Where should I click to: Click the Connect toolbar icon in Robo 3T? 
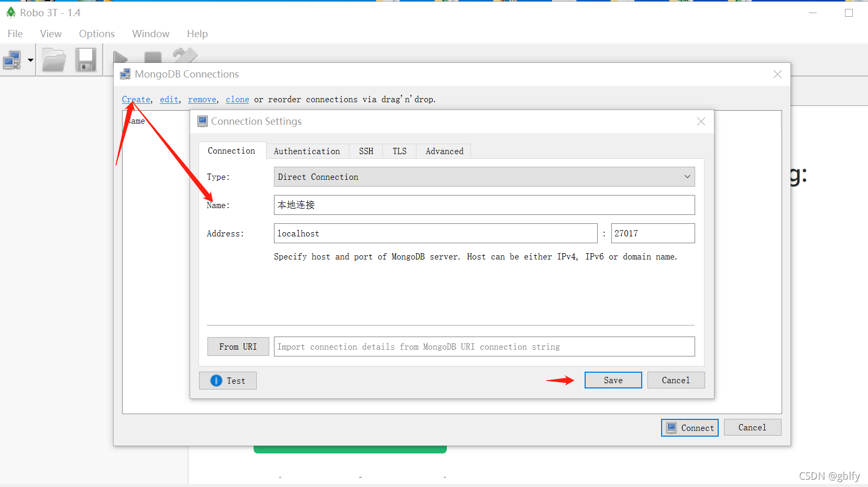(12, 60)
